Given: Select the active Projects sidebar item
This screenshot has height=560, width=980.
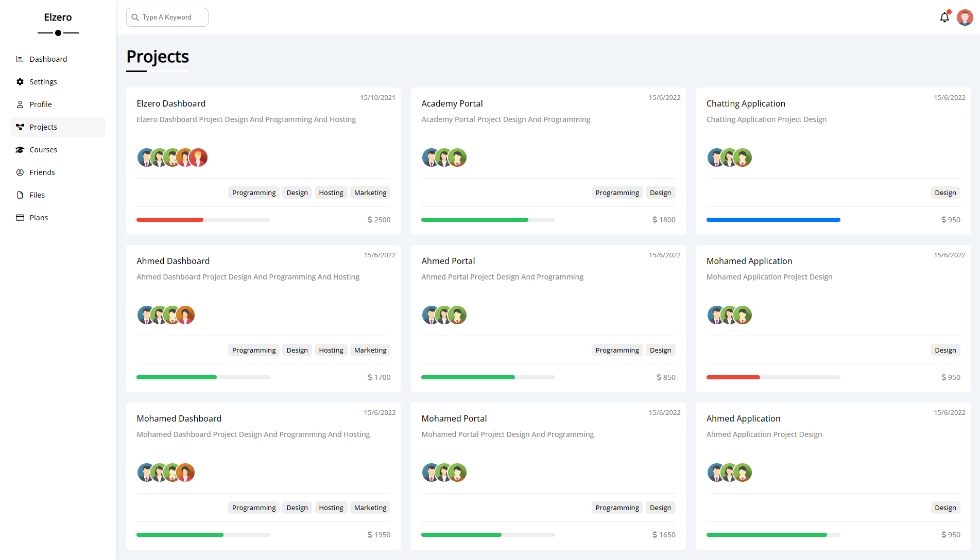Looking at the screenshot, I should tap(58, 127).
